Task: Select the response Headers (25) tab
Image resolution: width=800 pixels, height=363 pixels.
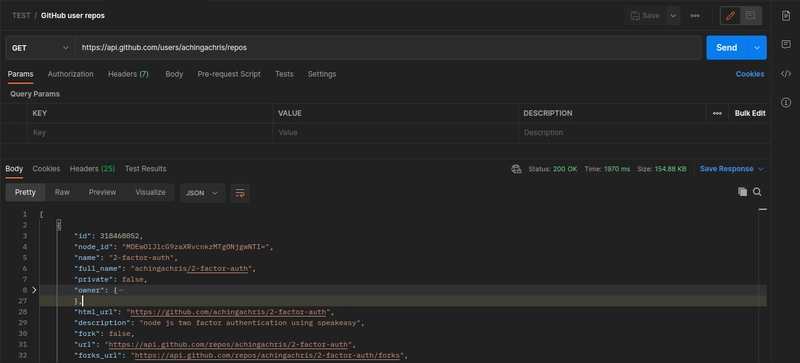Action: coord(92,168)
